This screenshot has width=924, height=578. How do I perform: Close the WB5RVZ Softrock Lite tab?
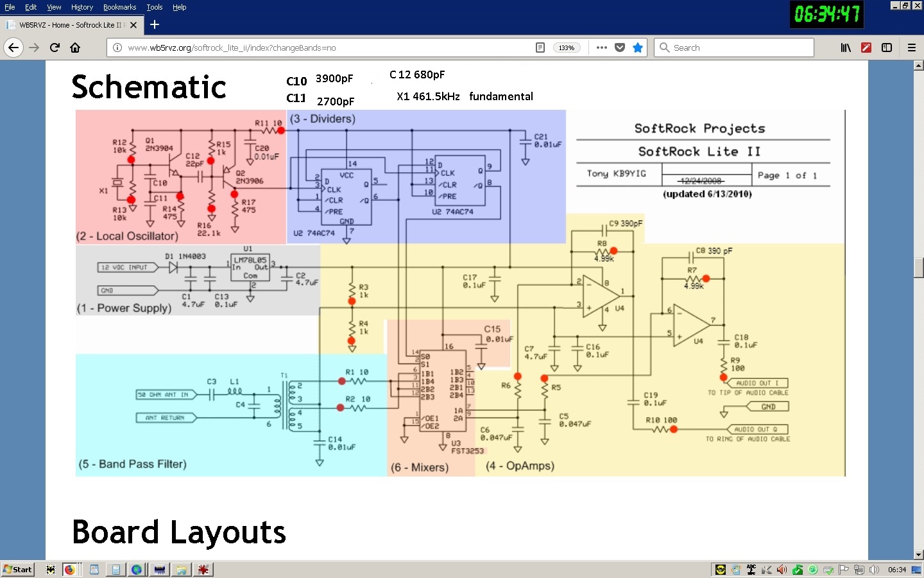pyautogui.click(x=133, y=25)
